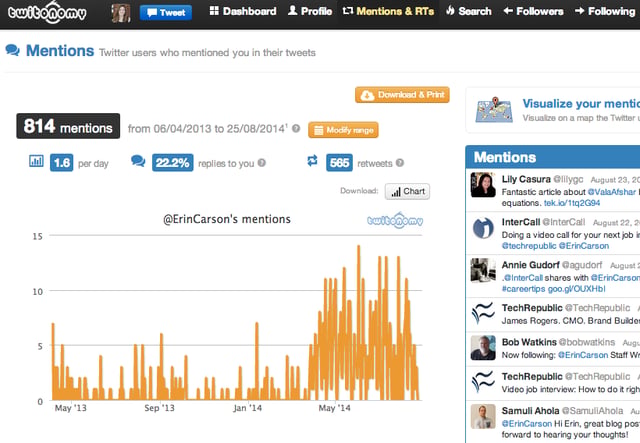Viewport: 640px width, 443px height.
Task: Open Annie Gudorf's profile name
Action: coord(530,265)
